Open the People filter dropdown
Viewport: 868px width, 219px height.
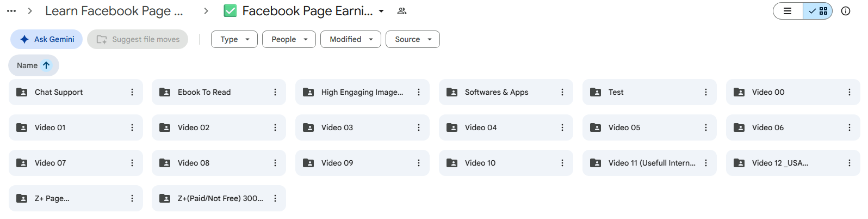click(289, 39)
